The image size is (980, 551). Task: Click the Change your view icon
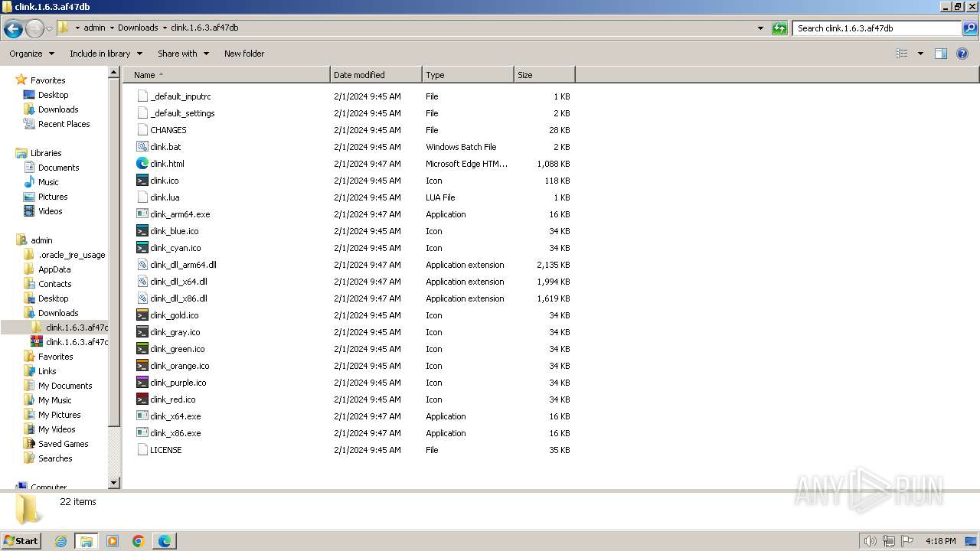tap(902, 54)
